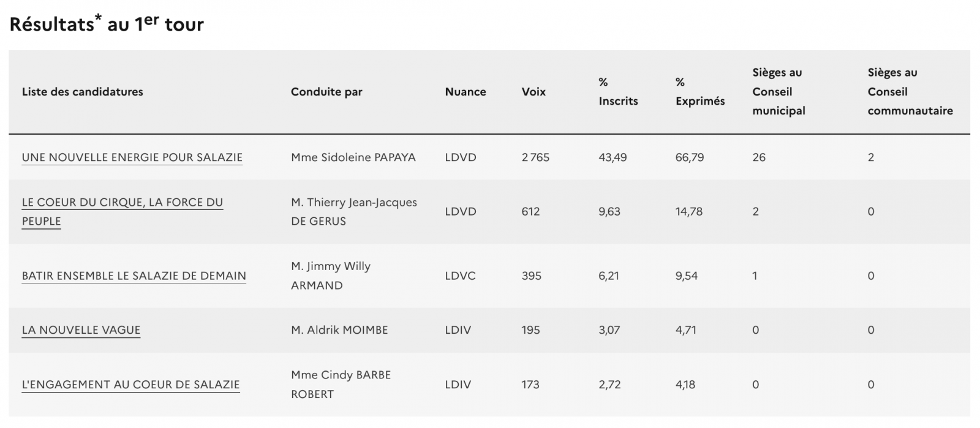This screenshot has width=980, height=428.
Task: Click the Résultats au 1er tour heading
Action: click(x=107, y=24)
